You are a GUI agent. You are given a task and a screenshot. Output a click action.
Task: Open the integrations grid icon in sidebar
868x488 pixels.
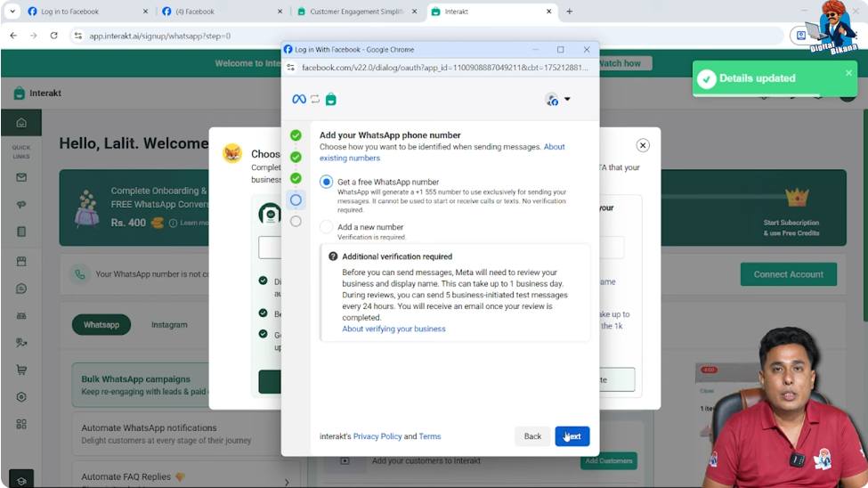21,424
